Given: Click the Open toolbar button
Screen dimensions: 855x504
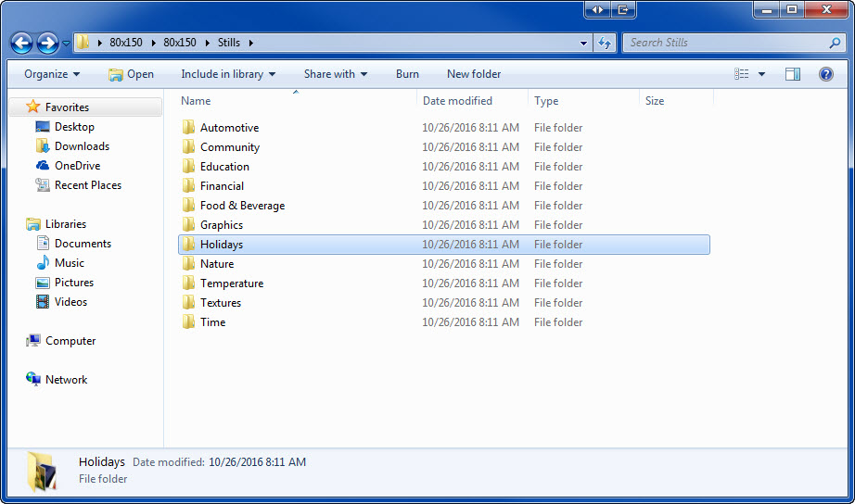Looking at the screenshot, I should pyautogui.click(x=132, y=74).
